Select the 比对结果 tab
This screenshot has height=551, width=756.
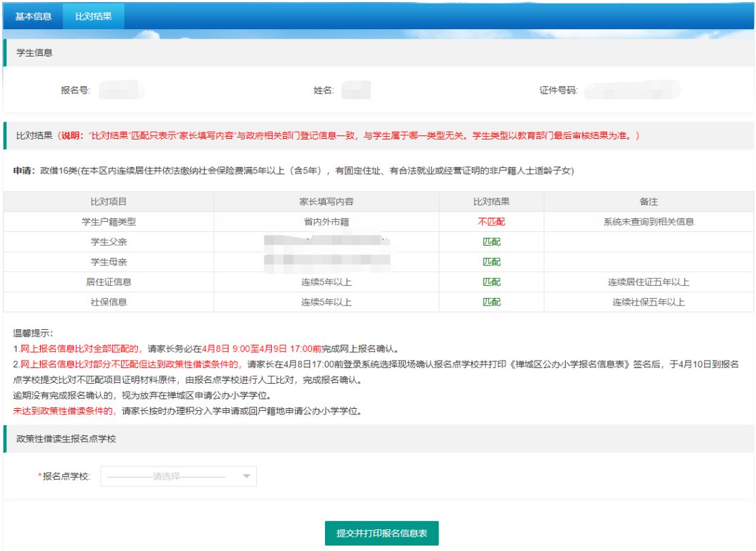[x=93, y=16]
